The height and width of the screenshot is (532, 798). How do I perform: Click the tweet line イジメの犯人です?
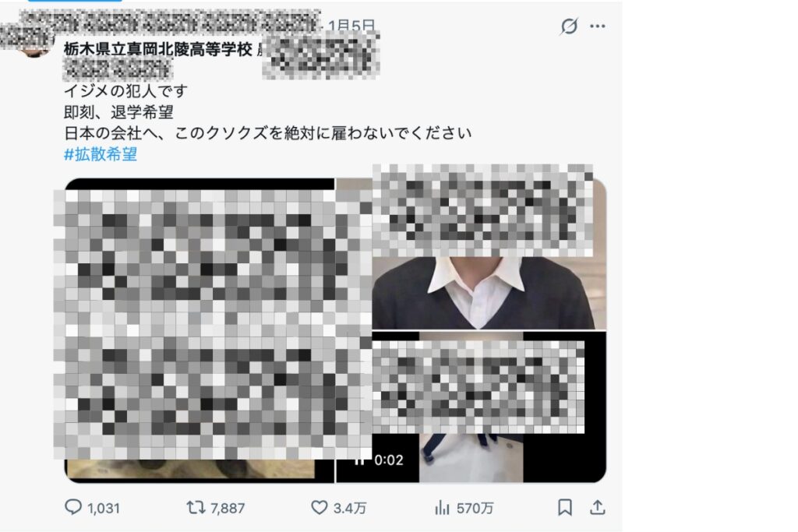click(125, 91)
